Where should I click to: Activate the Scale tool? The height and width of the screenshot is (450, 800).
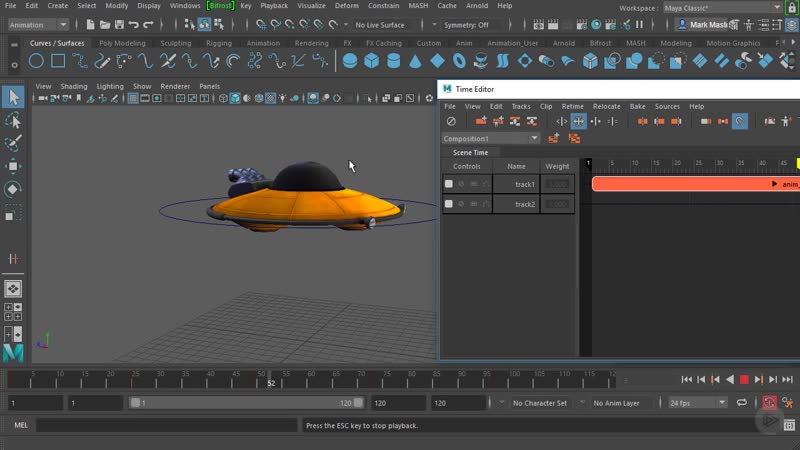point(12,213)
